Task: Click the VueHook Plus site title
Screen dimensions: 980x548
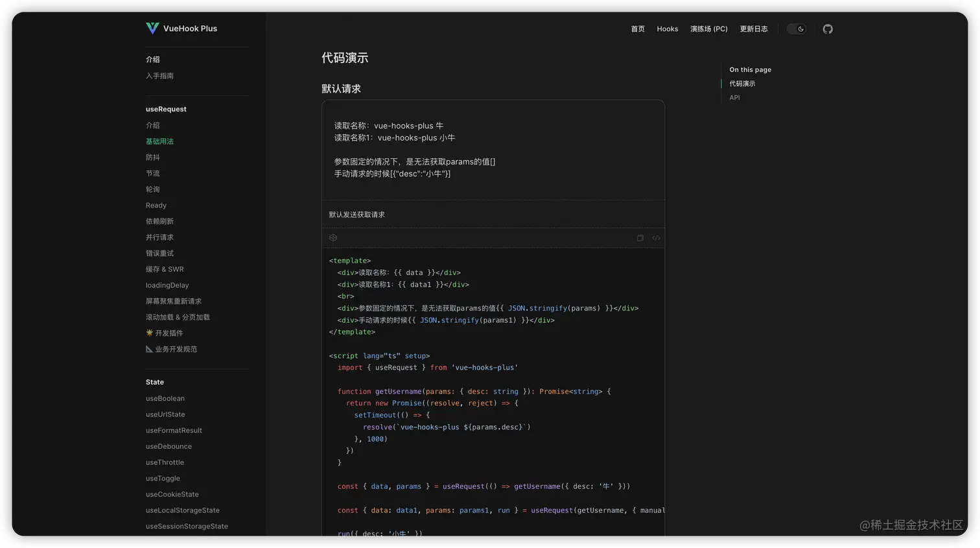Action: (190, 29)
